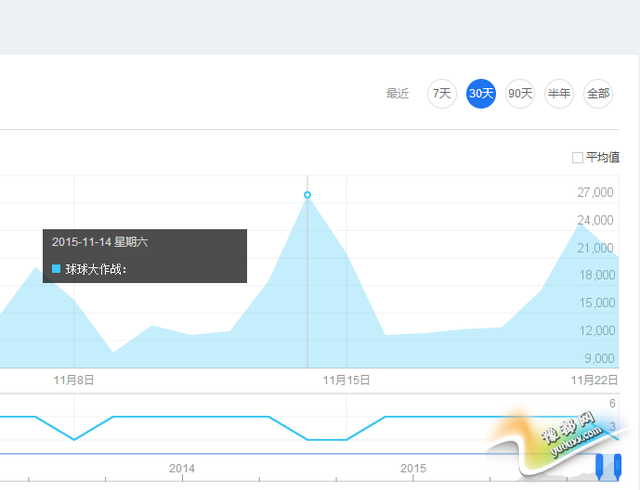Click the 27,000 y-axis label
Image resolution: width=640 pixels, height=490 pixels.
click(x=595, y=193)
